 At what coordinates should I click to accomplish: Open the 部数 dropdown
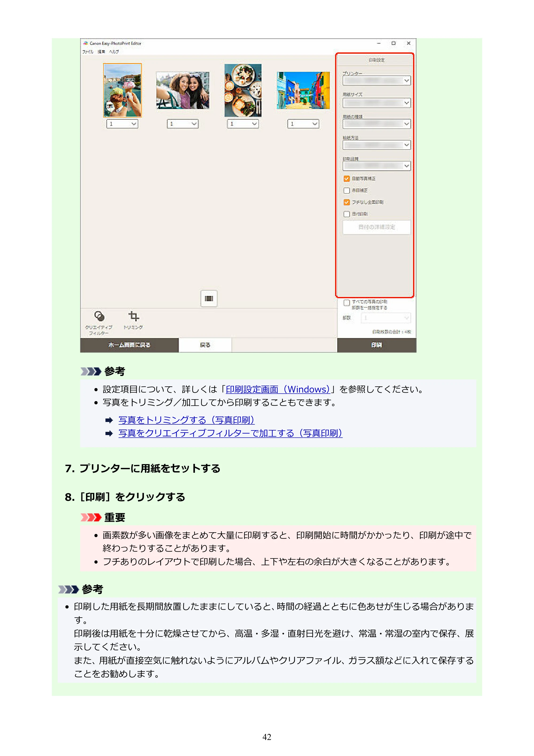tap(386, 318)
